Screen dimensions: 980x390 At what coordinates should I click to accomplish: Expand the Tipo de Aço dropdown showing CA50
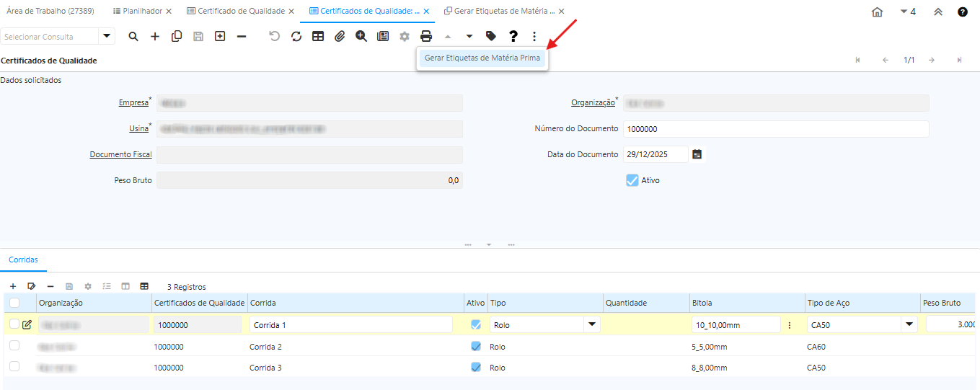click(909, 325)
